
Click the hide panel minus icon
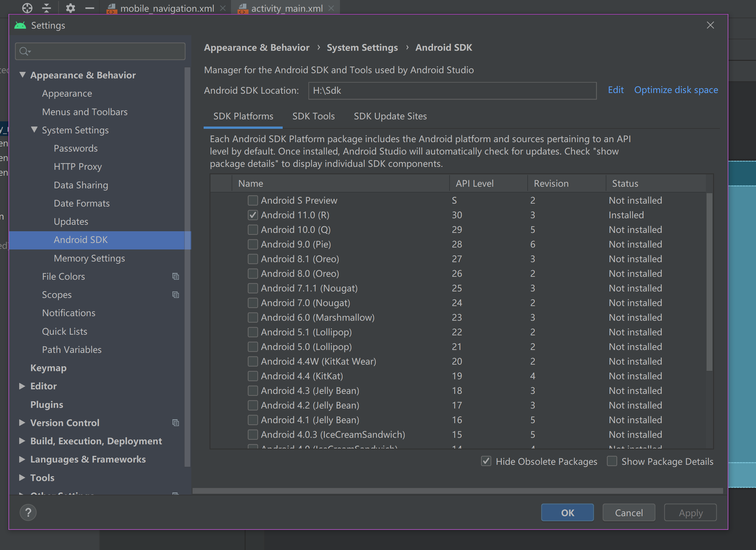[89, 8]
